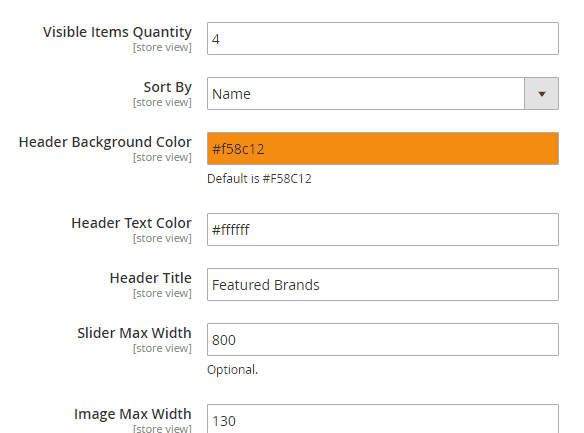Click the Header Background Color label
Image resolution: width=584 pixels, height=433 pixels.
(105, 142)
